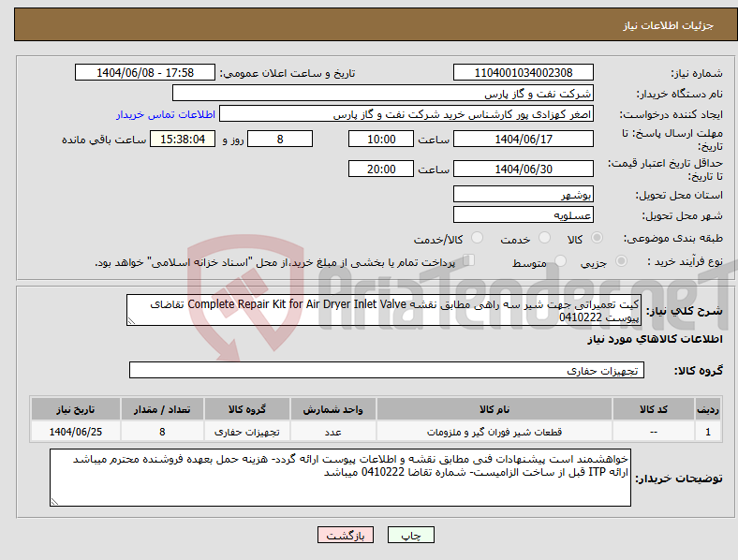
Task: Click the table header گروه کالا
Action: pyautogui.click(x=246, y=409)
